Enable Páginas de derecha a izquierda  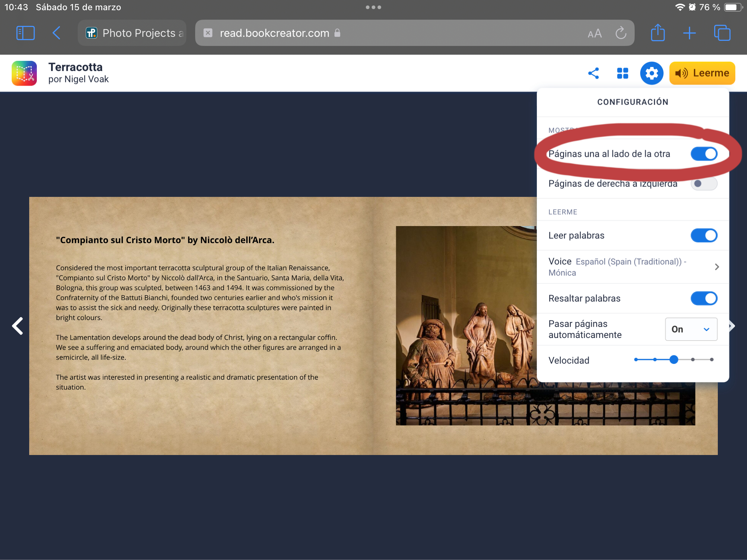(704, 184)
